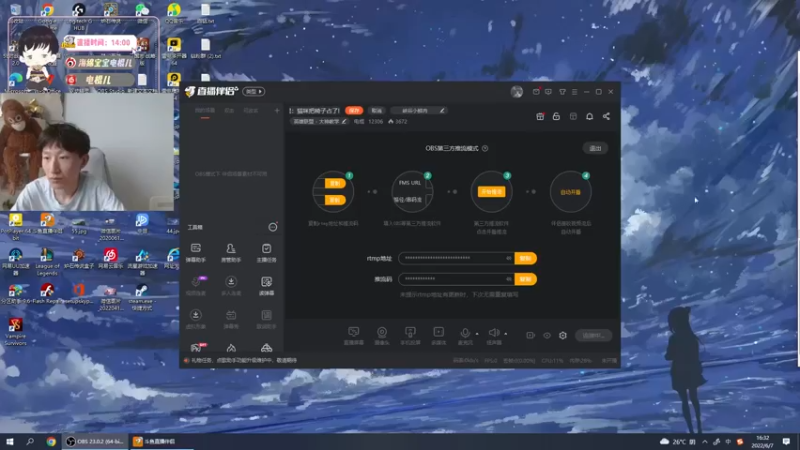Open the 主播任务 checklist tool

tap(266, 253)
